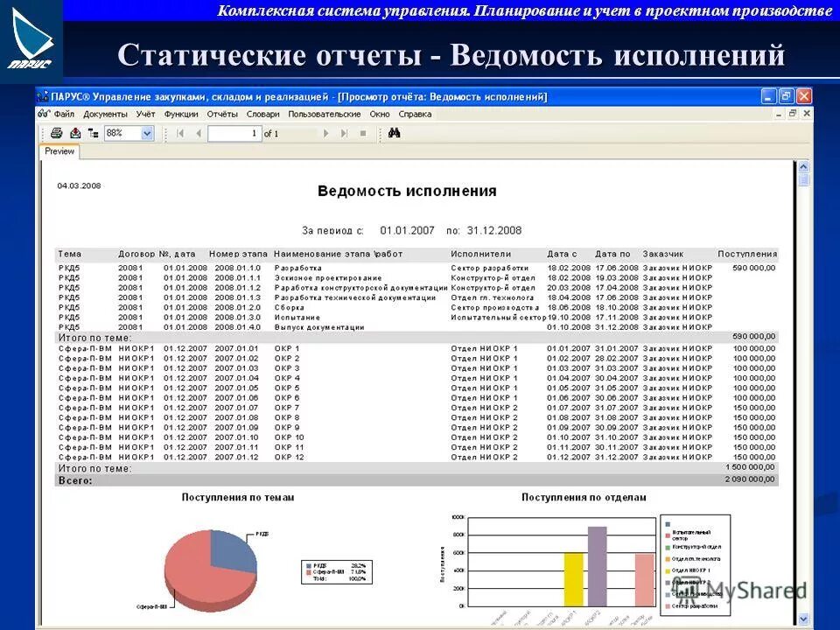Click the Всего total row label

coord(75,480)
